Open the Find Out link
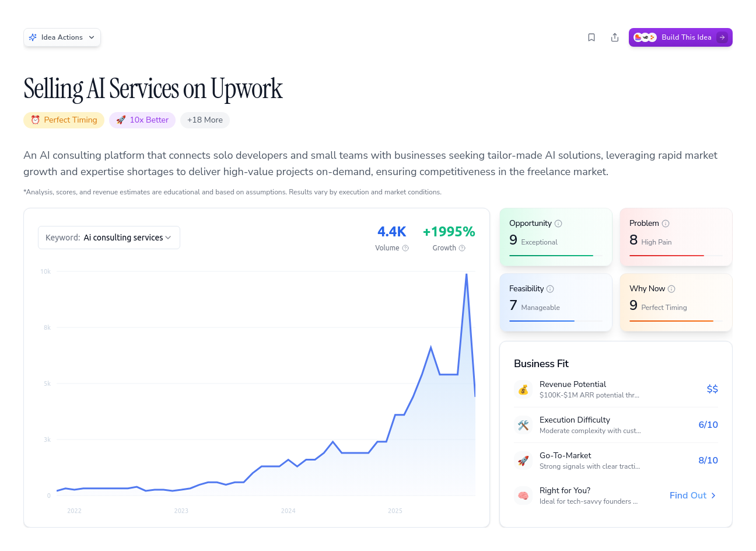 [692, 496]
